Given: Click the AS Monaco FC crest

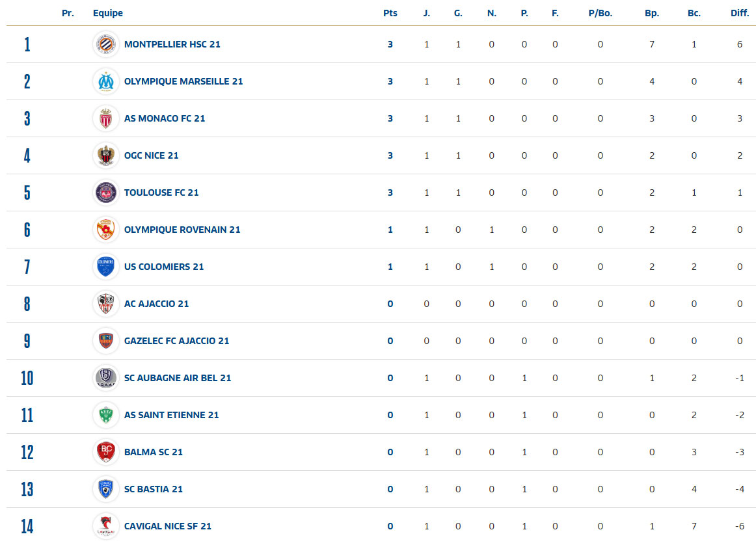Looking at the screenshot, I should coord(105,118).
